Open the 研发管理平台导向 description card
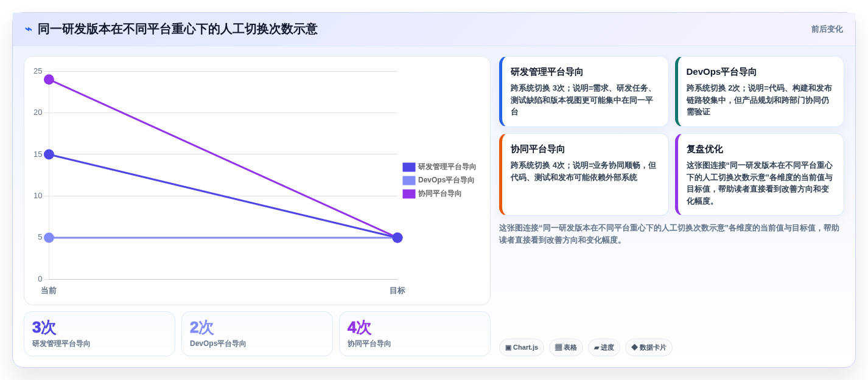The width and height of the screenshot is (868, 380). click(584, 92)
